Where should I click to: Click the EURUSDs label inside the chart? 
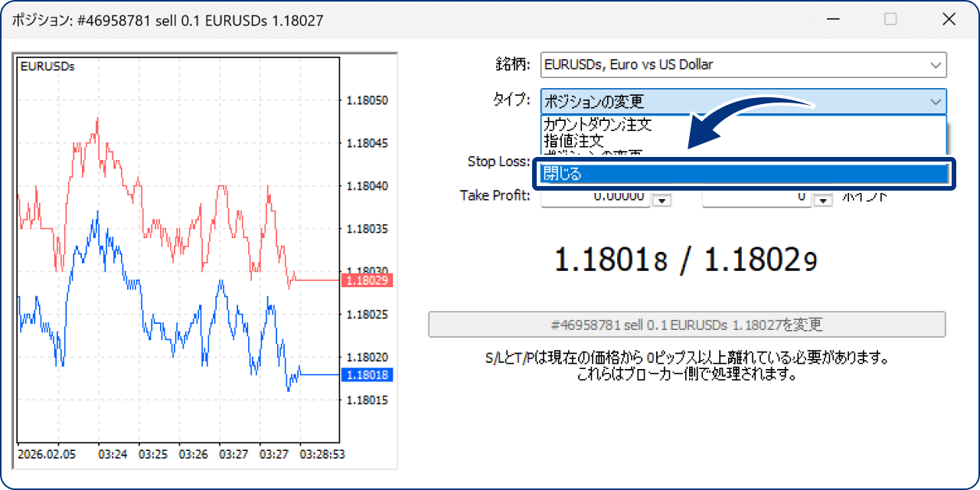(47, 67)
